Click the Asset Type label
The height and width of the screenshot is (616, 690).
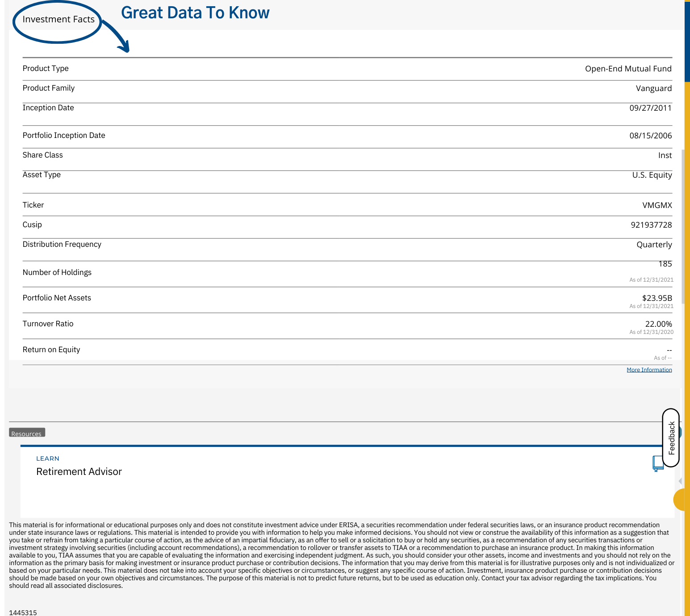click(x=42, y=175)
